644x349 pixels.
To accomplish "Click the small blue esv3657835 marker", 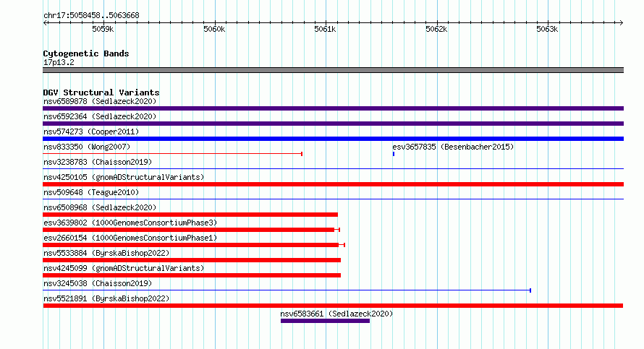I will [394, 154].
